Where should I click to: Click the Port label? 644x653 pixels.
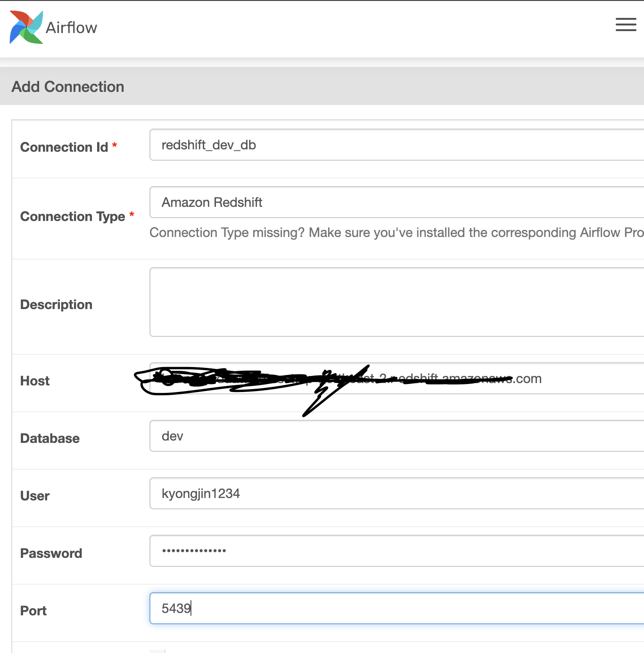[33, 611]
